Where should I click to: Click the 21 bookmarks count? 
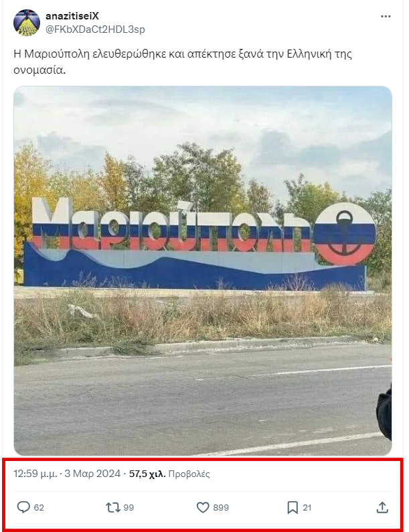307,508
